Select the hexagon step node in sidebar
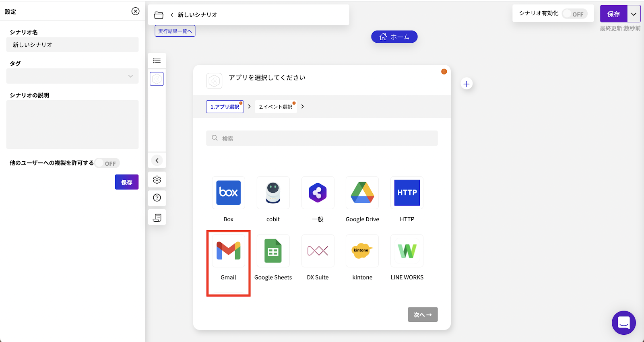The height and width of the screenshot is (342, 644). point(157,79)
